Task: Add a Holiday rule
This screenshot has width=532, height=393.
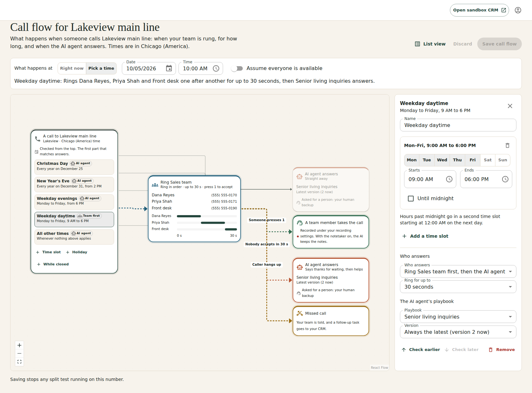Action: 76,252
